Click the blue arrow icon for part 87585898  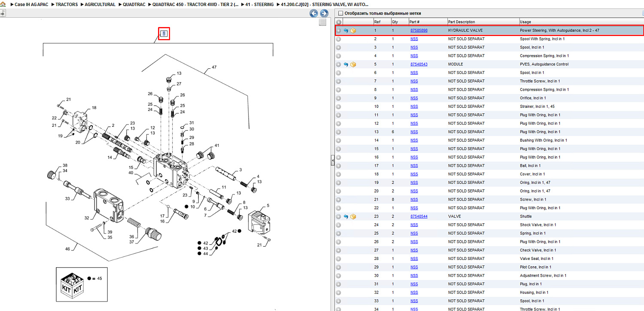(346, 30)
